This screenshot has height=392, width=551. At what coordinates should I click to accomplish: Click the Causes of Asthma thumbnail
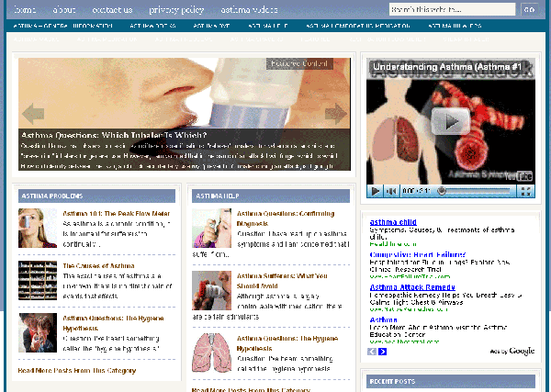click(38, 280)
